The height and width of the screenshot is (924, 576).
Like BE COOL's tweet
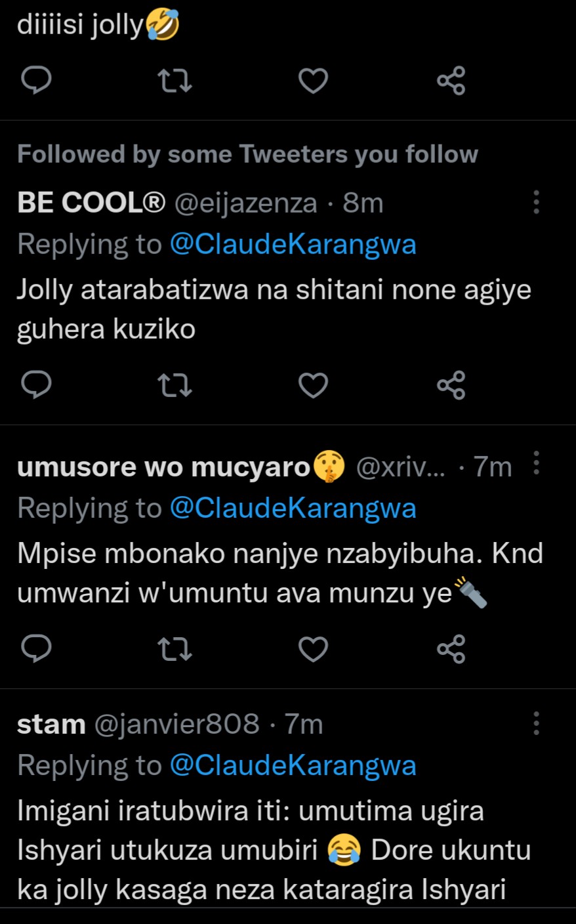[x=313, y=385]
